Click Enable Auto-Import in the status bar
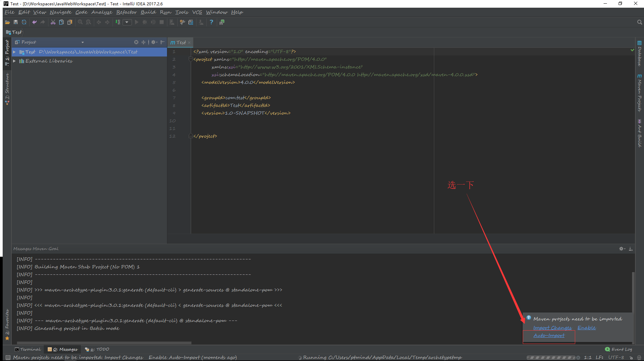 [x=174, y=357]
